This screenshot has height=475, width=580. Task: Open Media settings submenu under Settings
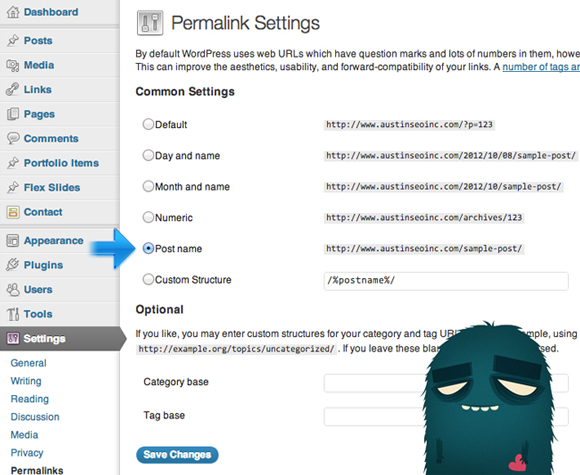24,435
